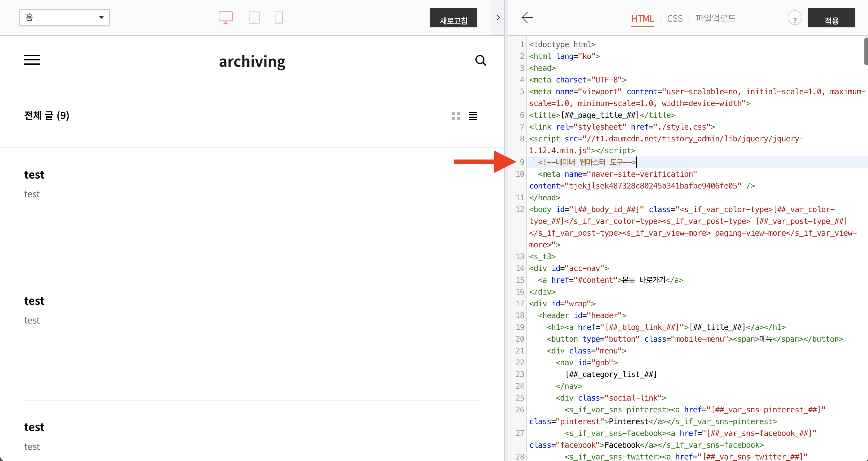868x461 pixels.
Task: Place cursor on the <!doctype html> line
Action: [x=562, y=44]
